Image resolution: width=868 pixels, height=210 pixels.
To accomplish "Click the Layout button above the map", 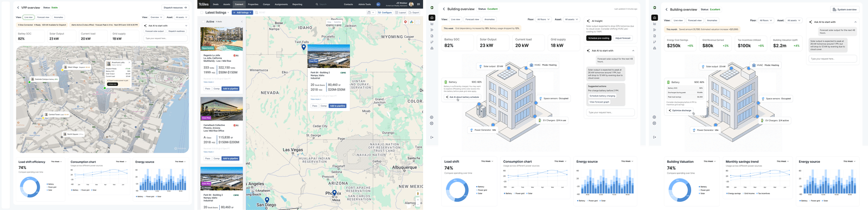I will point(400,12).
